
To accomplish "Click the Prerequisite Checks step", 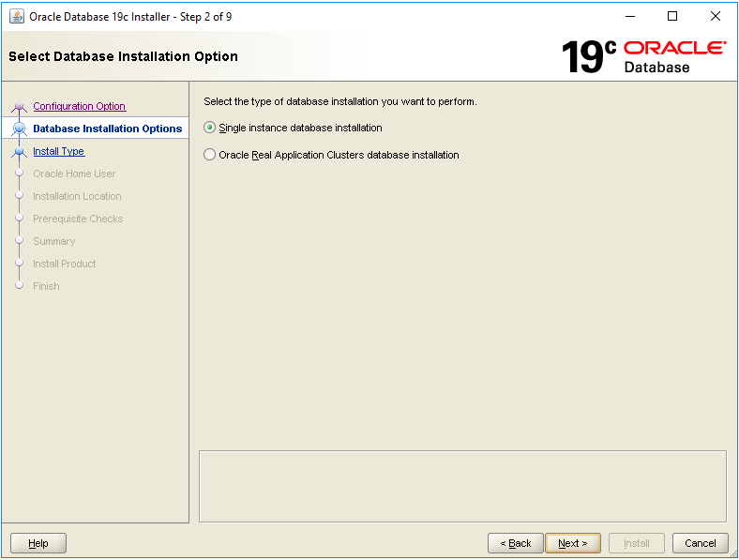I will coord(78,219).
